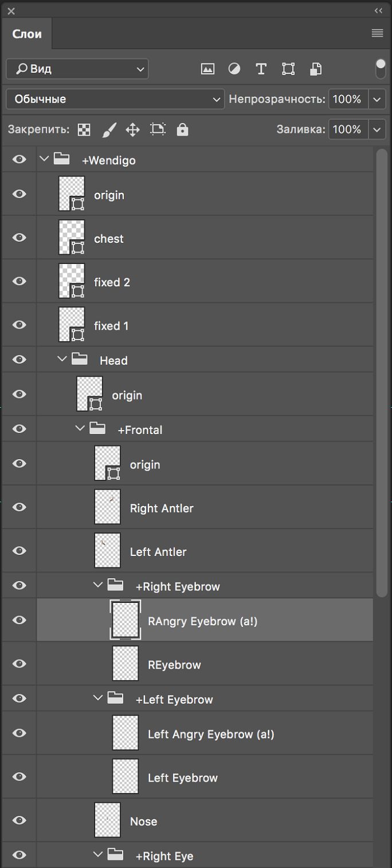
Task: Select the REyebrow layer
Action: tap(174, 664)
